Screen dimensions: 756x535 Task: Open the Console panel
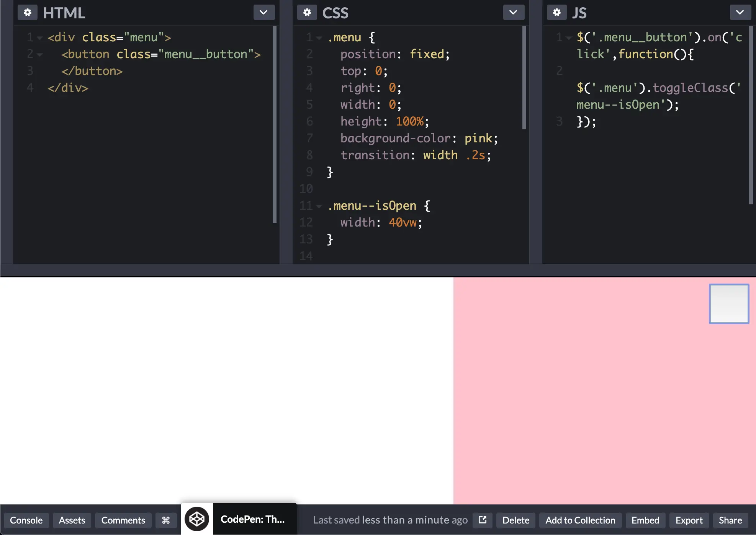point(26,520)
